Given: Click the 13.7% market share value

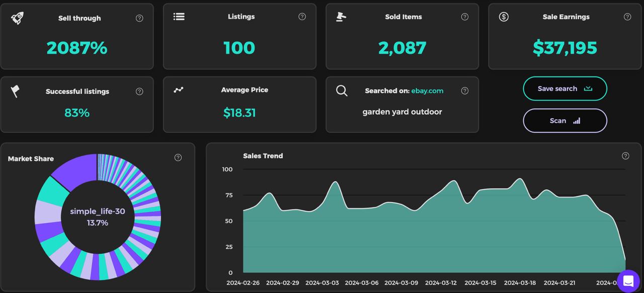Looking at the screenshot, I should pos(98,223).
